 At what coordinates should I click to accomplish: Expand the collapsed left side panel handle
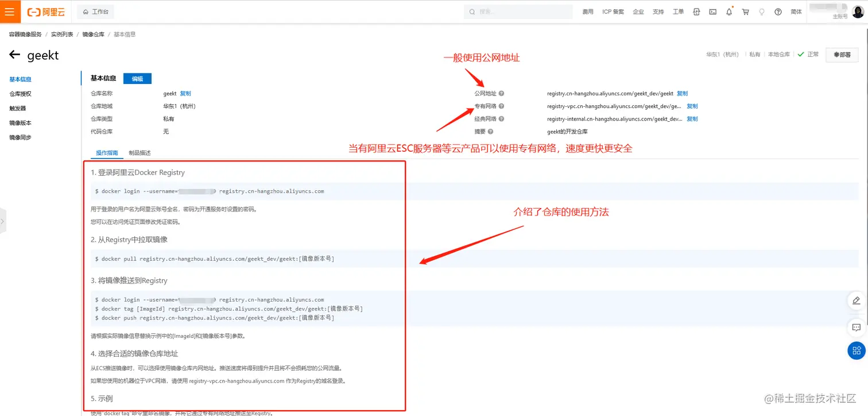[x=2, y=221]
